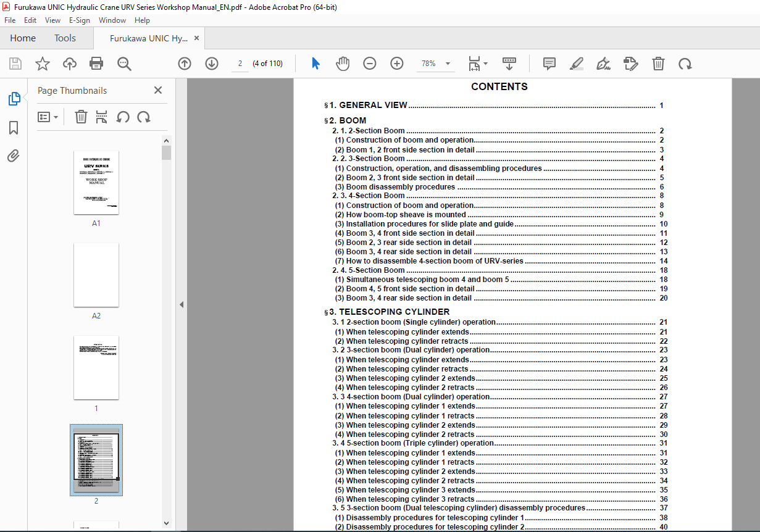Click thumbnails panel scrollbar up arrow
The image size is (760, 532).
coord(166,140)
